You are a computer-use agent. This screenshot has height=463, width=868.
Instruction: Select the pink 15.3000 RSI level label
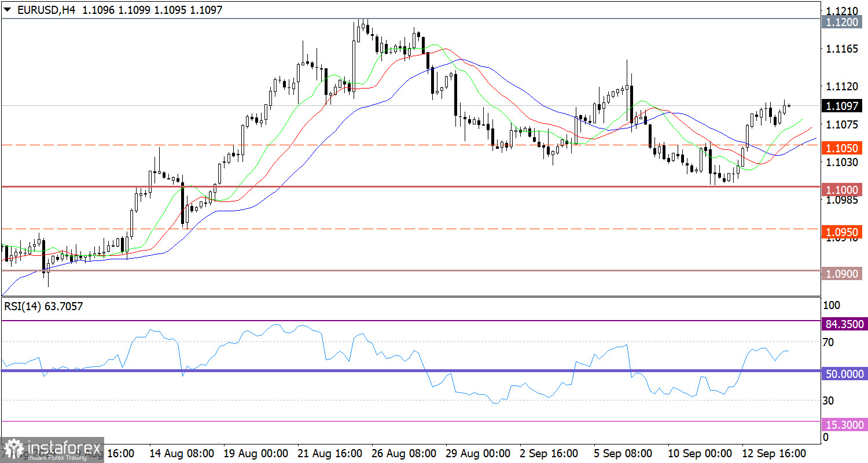844,425
